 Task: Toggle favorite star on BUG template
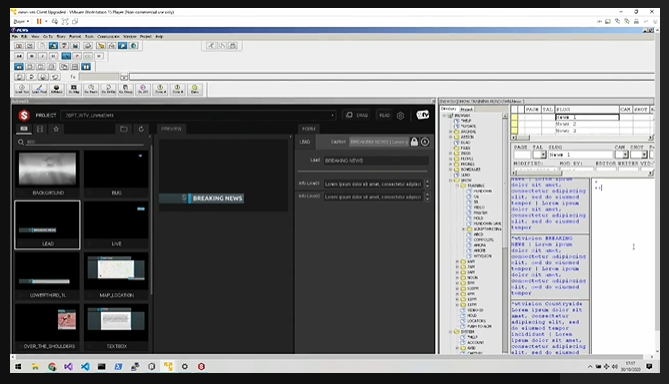click(89, 193)
